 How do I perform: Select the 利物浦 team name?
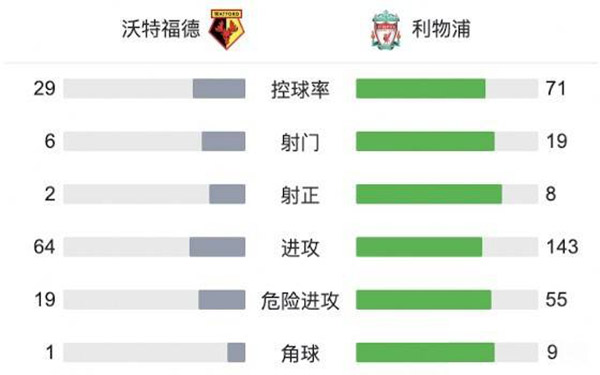441,29
